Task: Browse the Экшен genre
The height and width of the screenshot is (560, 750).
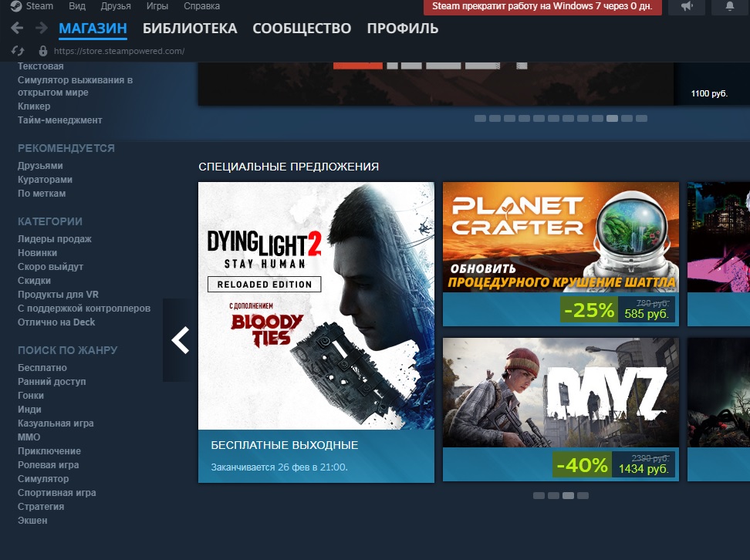Action: click(32, 520)
